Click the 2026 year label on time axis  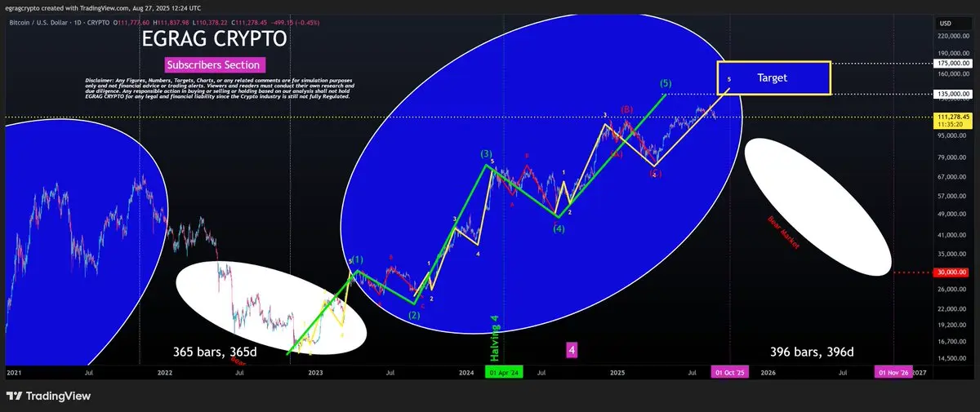click(768, 373)
